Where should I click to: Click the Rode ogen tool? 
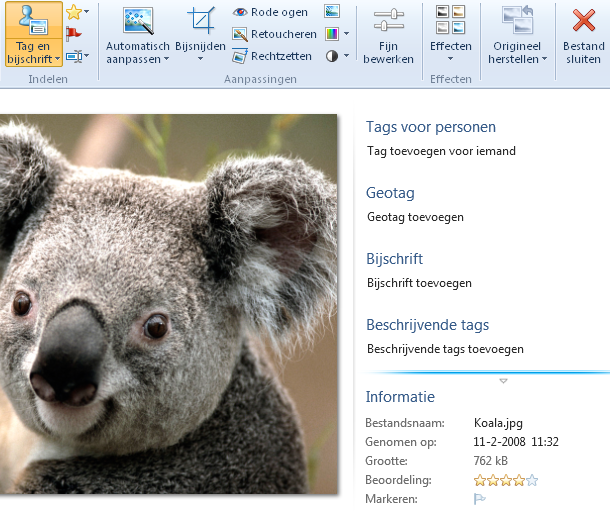click(270, 12)
